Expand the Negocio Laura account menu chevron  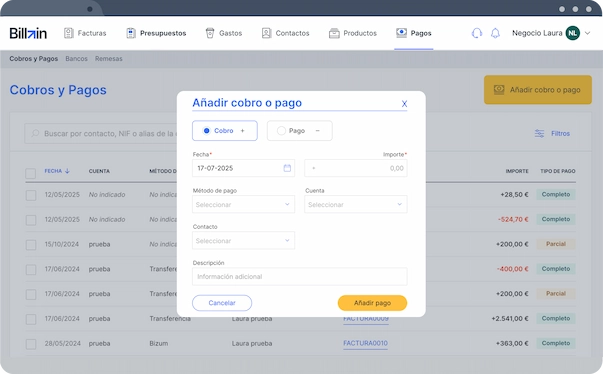(x=587, y=33)
